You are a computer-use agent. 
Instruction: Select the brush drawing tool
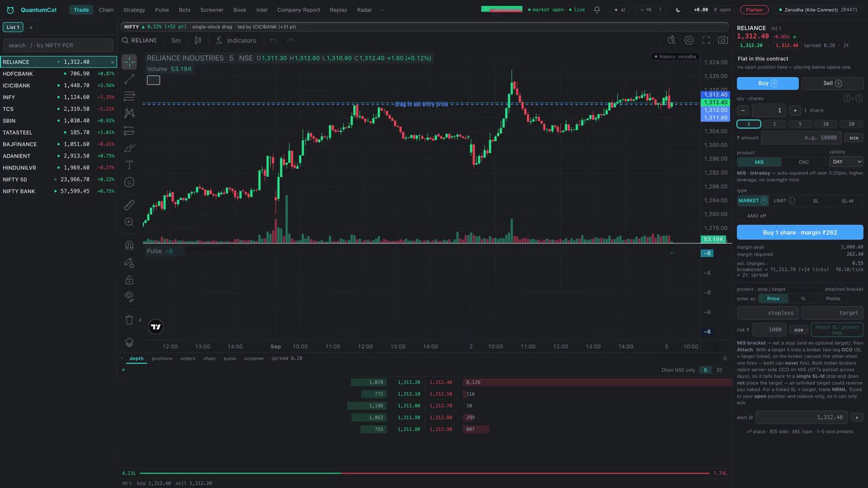point(129,148)
